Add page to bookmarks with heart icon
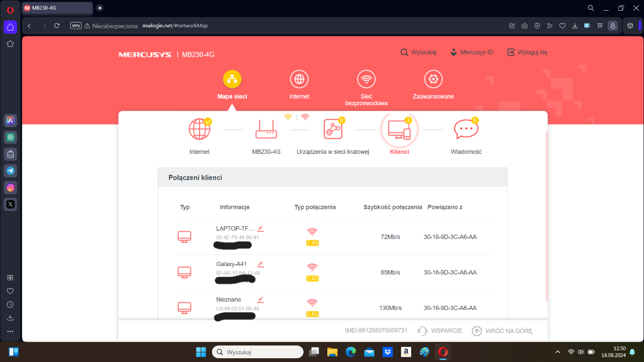 point(562,26)
